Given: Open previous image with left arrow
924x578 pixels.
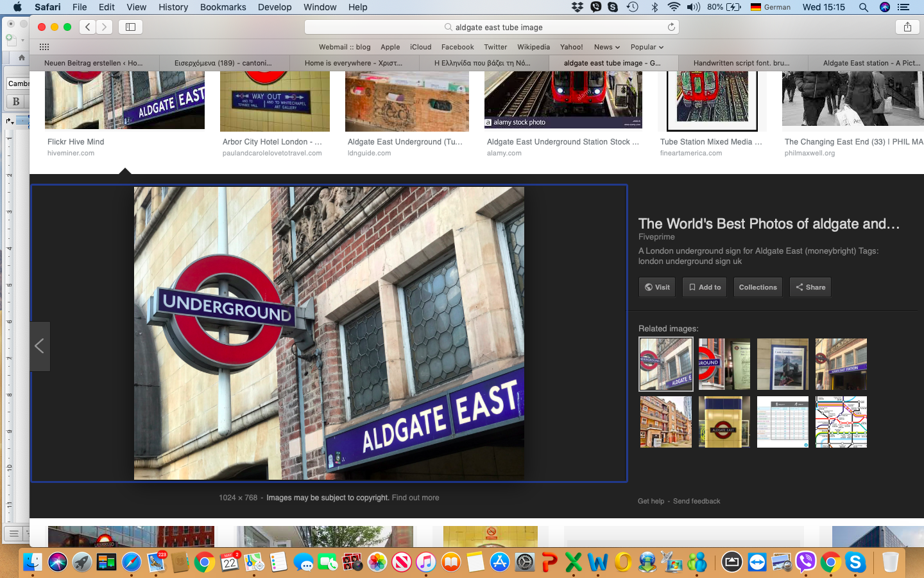Looking at the screenshot, I should [40, 346].
